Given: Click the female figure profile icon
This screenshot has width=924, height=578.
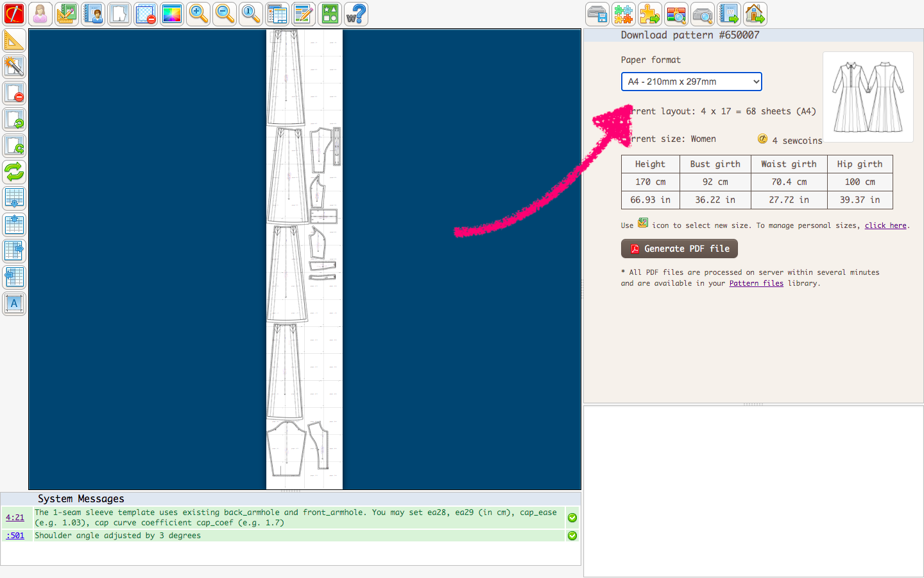Looking at the screenshot, I should coord(40,13).
